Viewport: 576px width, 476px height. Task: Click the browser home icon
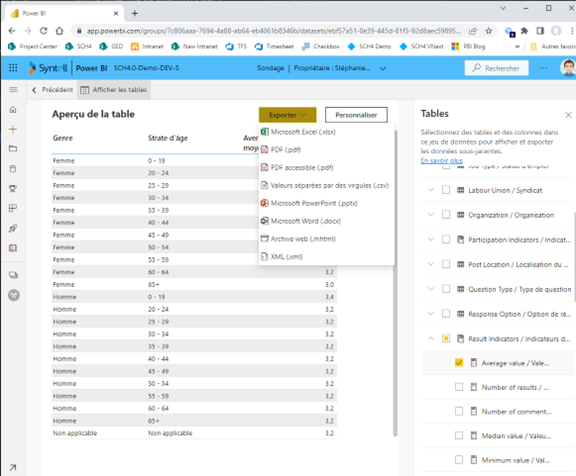click(x=59, y=31)
